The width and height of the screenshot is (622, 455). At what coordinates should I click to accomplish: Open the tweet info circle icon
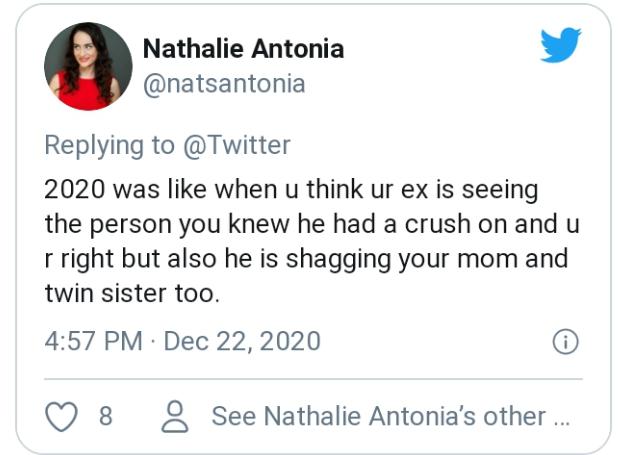565,342
